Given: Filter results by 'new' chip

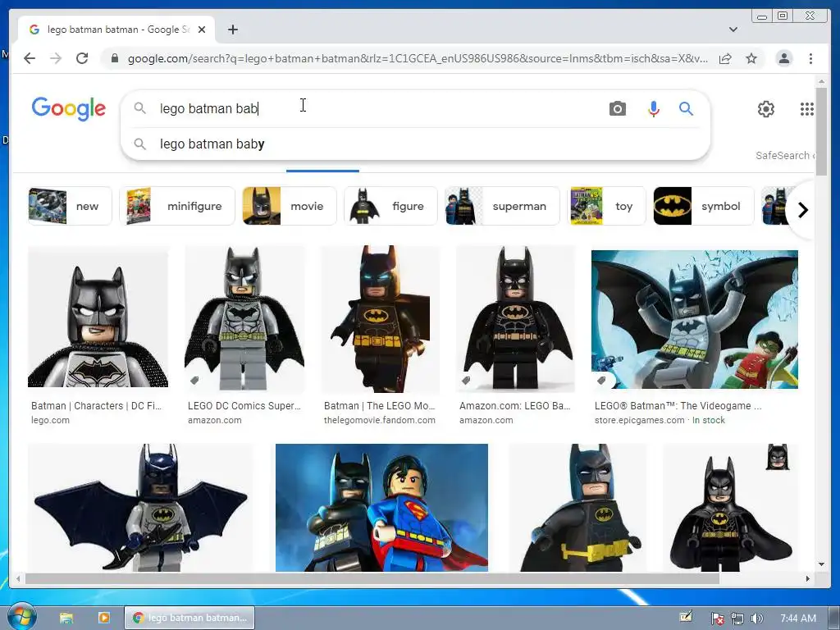Looking at the screenshot, I should (x=70, y=206).
